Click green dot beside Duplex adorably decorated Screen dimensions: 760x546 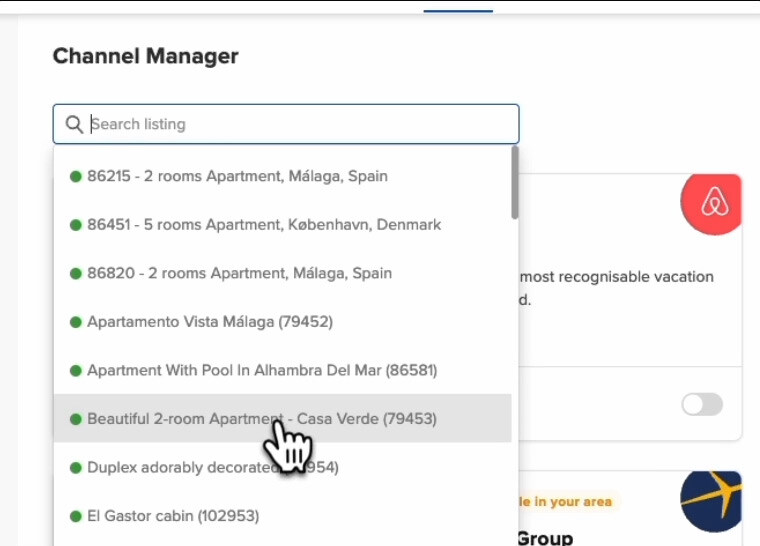pos(75,468)
